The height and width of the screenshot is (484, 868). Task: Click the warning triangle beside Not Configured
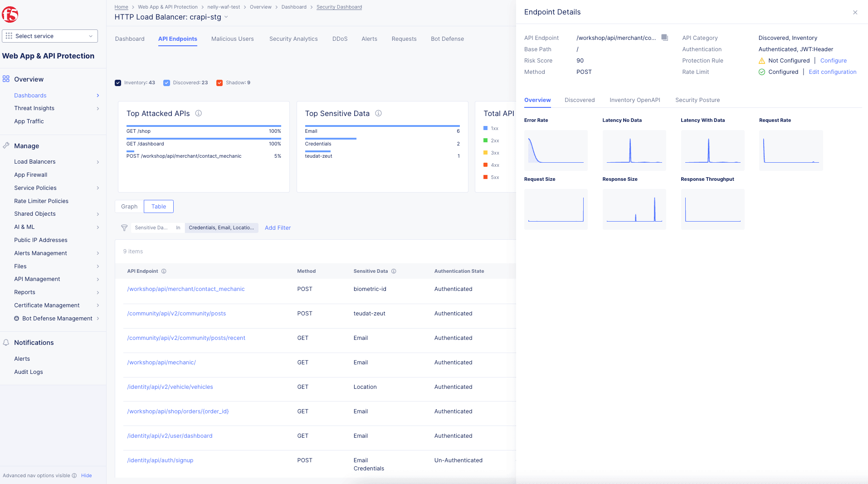pyautogui.click(x=761, y=60)
